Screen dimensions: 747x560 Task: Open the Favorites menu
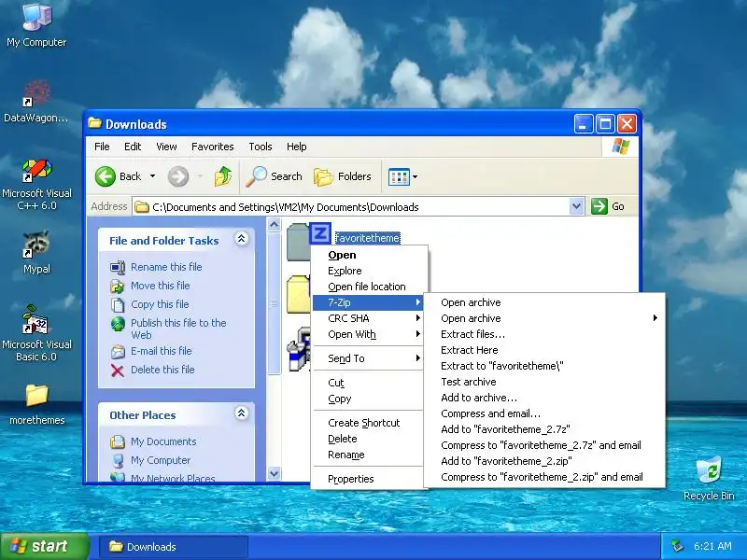pyautogui.click(x=213, y=147)
